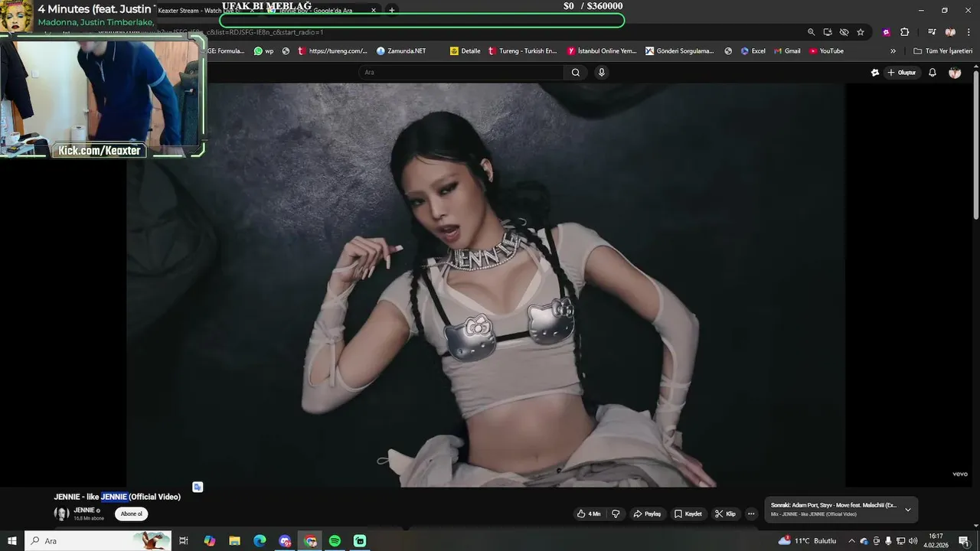Open YouTube notifications bell

(933, 73)
